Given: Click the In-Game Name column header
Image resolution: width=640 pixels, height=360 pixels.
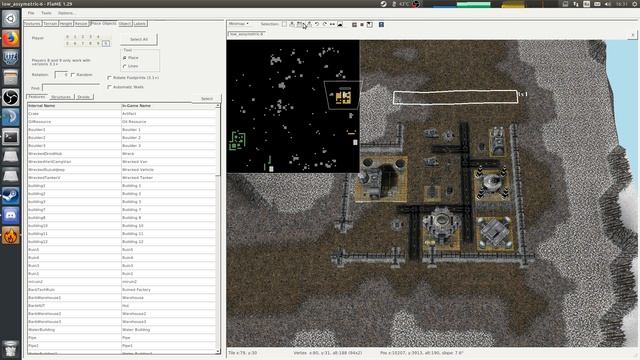Looking at the screenshot, I should click(169, 106).
